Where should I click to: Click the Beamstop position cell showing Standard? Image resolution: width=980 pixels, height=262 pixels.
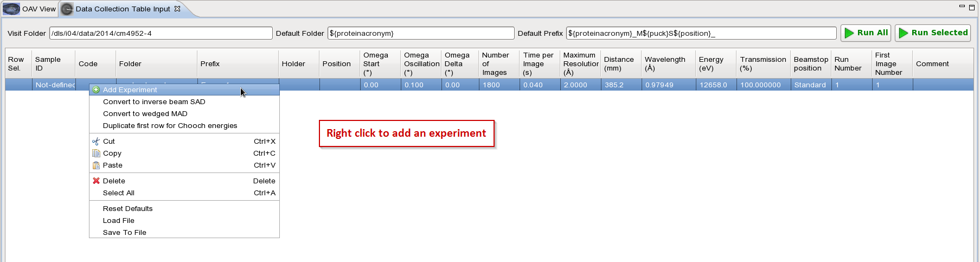[x=810, y=85]
